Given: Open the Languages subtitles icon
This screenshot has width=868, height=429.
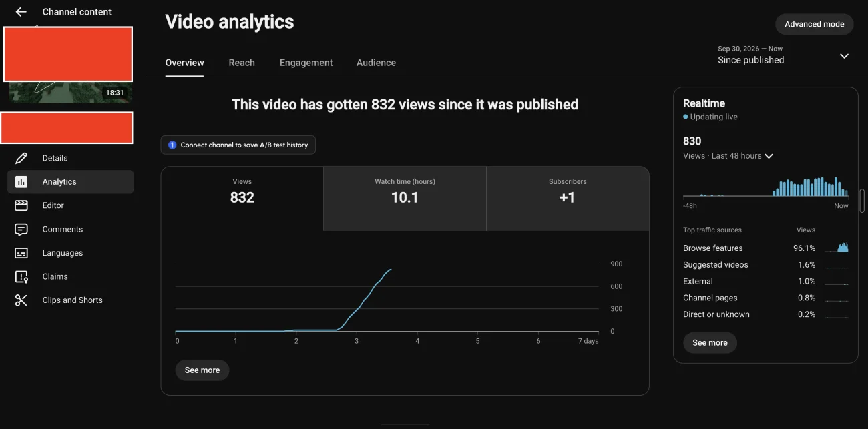Looking at the screenshot, I should tap(21, 253).
